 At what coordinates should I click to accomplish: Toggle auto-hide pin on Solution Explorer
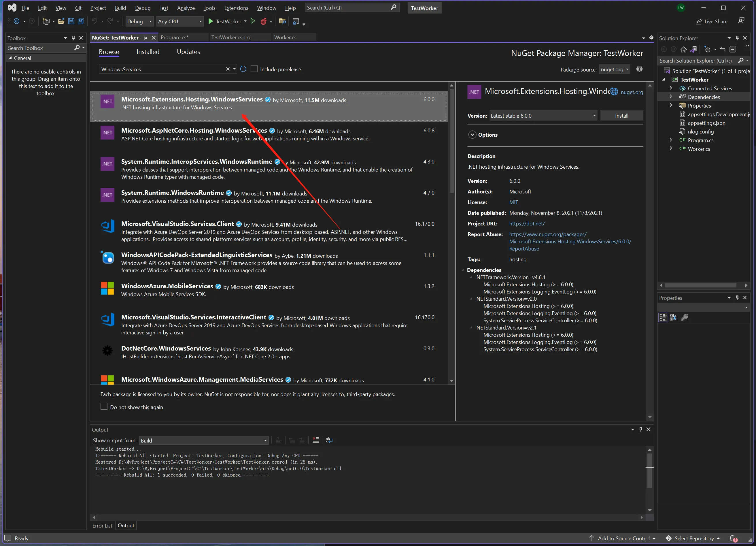click(x=737, y=38)
